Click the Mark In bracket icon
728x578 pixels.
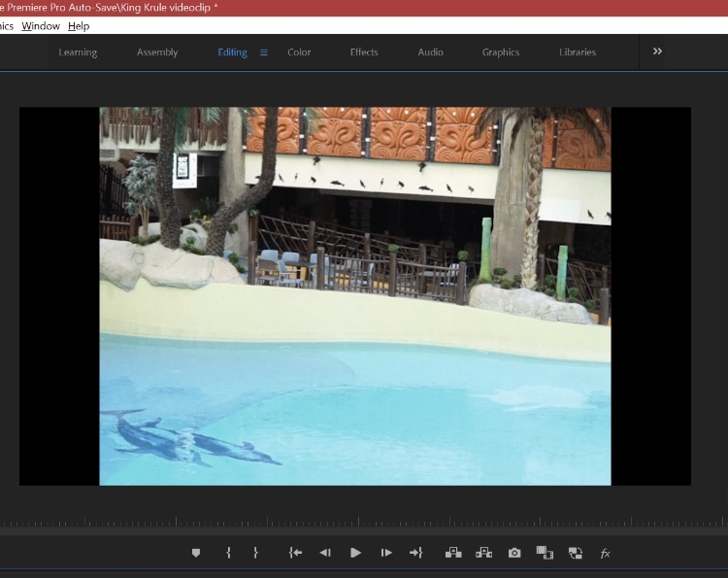[x=228, y=553]
